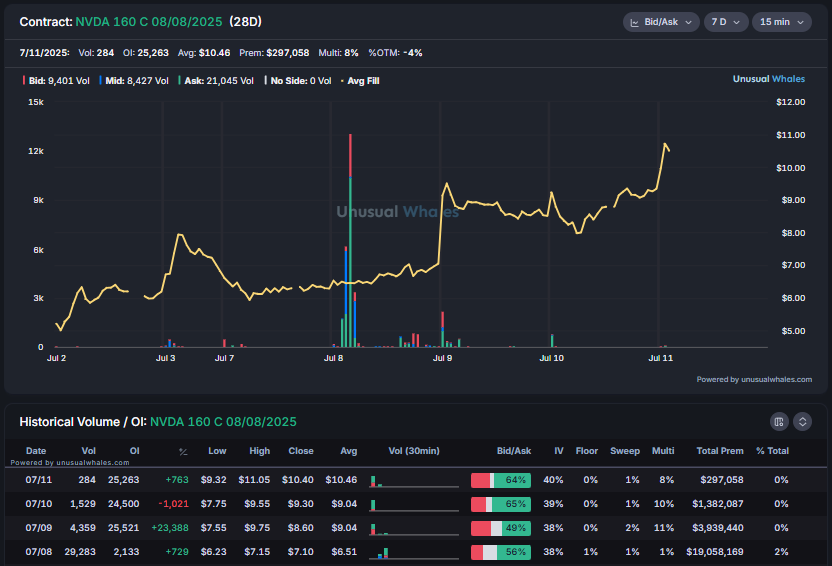Toggle the Ask 21,045 Vol legend series
The height and width of the screenshot is (566, 832).
[216, 81]
